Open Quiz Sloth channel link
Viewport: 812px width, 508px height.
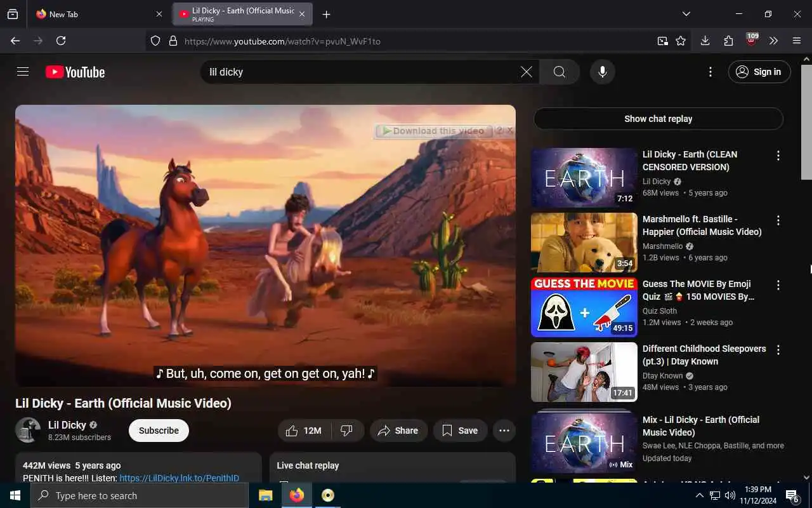pyautogui.click(x=660, y=311)
